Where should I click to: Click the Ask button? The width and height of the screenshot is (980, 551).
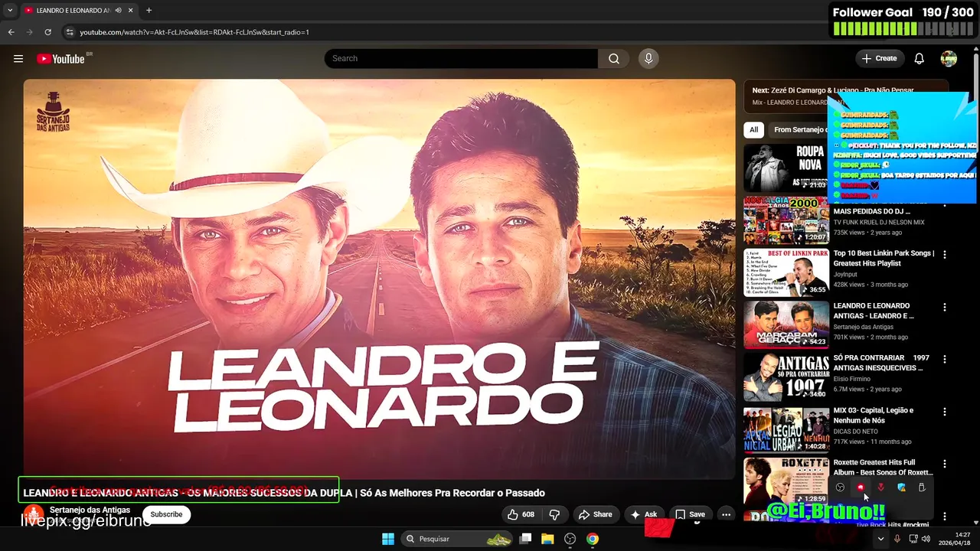tap(644, 515)
